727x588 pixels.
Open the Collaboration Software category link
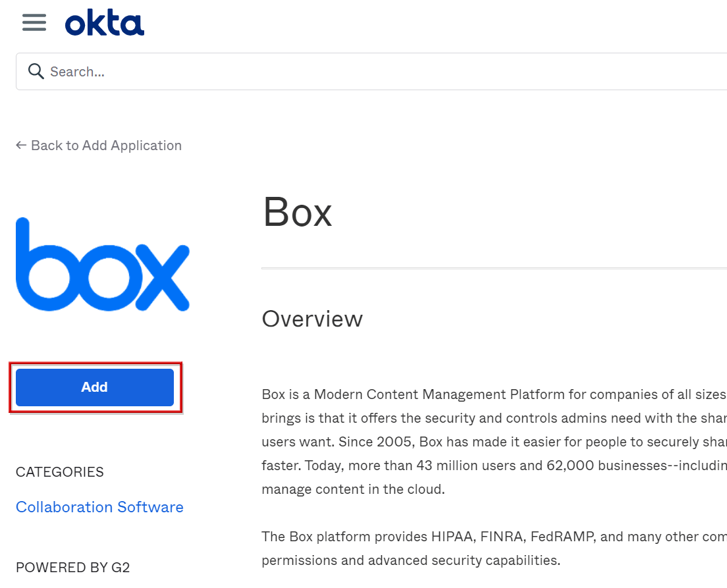click(99, 507)
